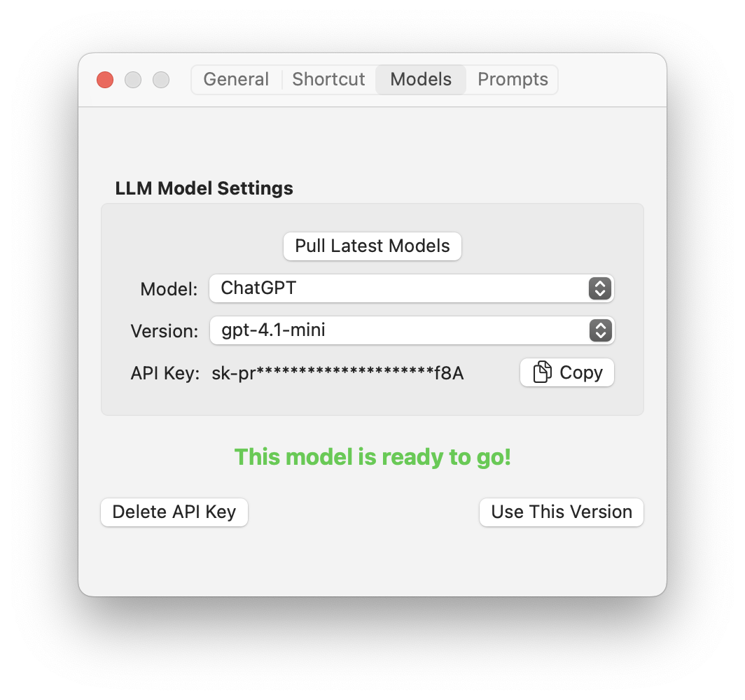Image resolution: width=745 pixels, height=700 pixels.
Task: Click the grayed-out minimize window button
Action: pyautogui.click(x=133, y=80)
